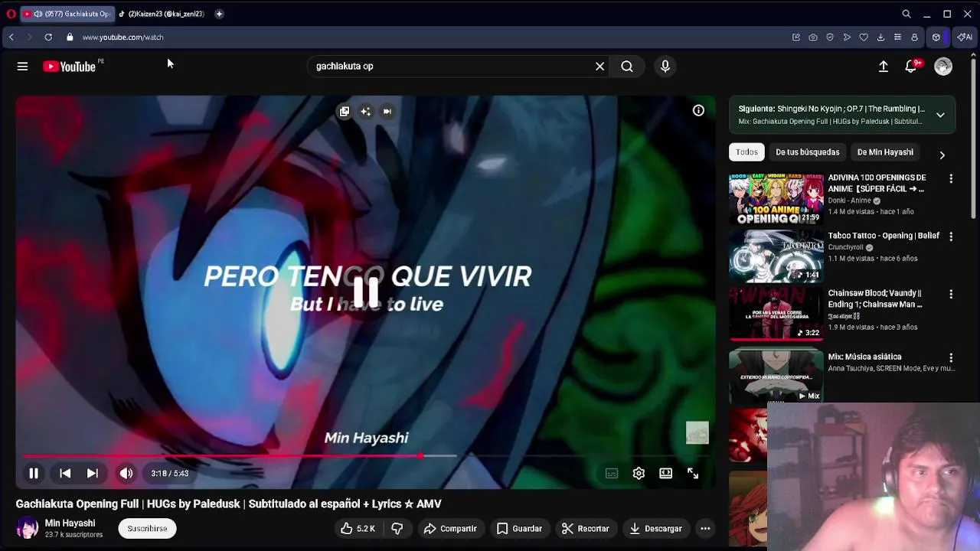Reload the page
The height and width of the screenshot is (551, 980).
pyautogui.click(x=48, y=37)
